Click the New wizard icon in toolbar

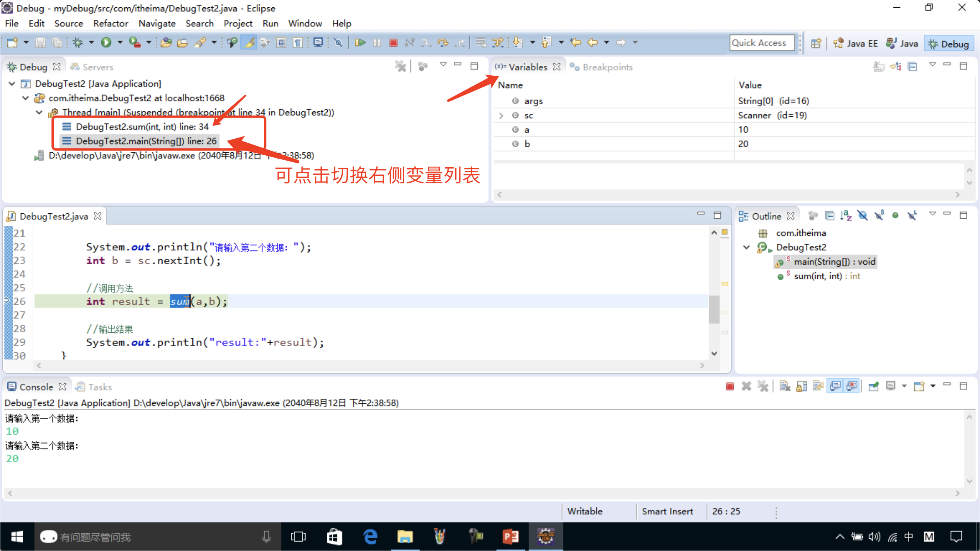(13, 43)
